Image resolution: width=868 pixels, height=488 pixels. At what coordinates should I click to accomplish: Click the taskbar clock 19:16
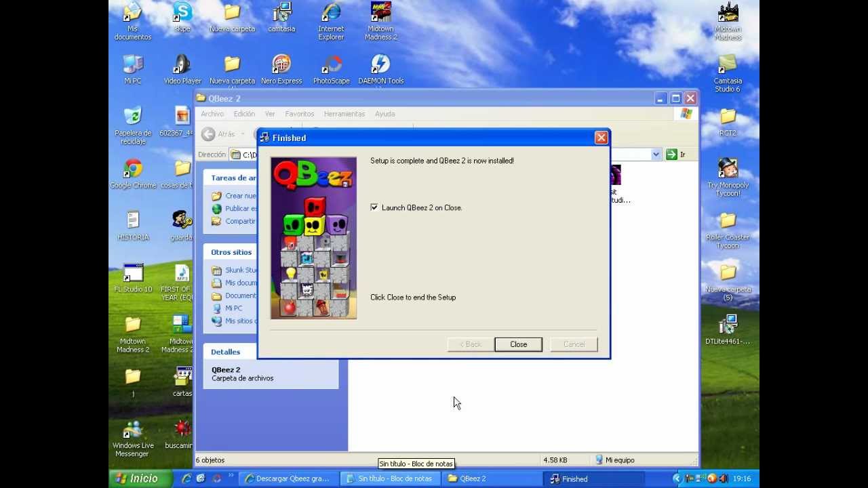pyautogui.click(x=741, y=479)
